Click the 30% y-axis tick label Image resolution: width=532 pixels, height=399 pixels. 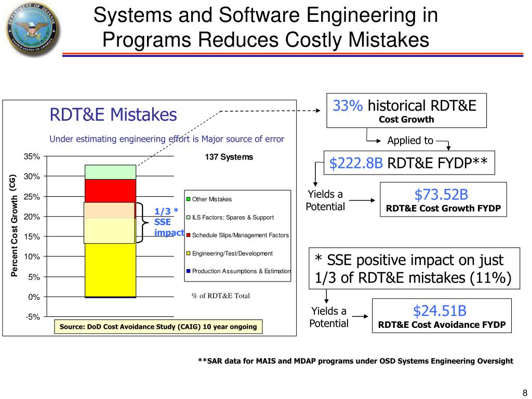32,177
